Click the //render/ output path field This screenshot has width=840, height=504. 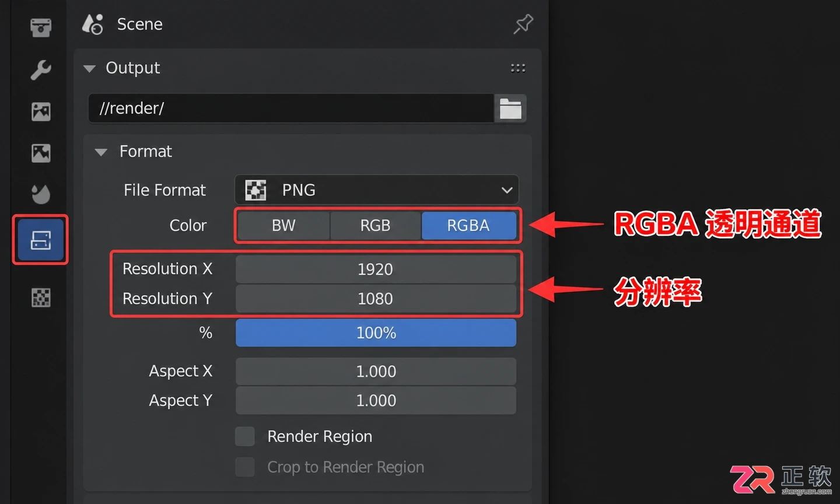291,108
